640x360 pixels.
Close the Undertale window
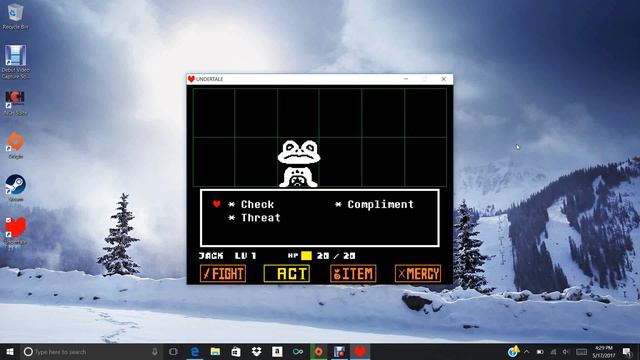point(444,79)
